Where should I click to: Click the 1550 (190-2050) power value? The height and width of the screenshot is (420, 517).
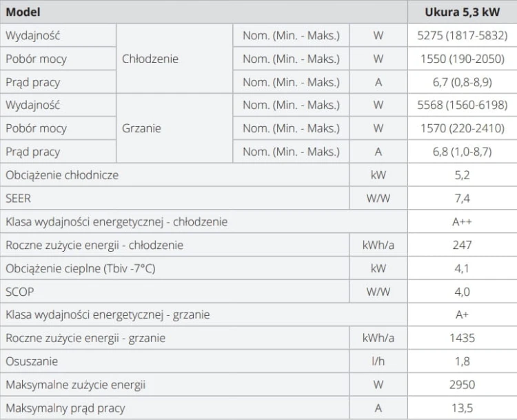pyautogui.click(x=463, y=59)
